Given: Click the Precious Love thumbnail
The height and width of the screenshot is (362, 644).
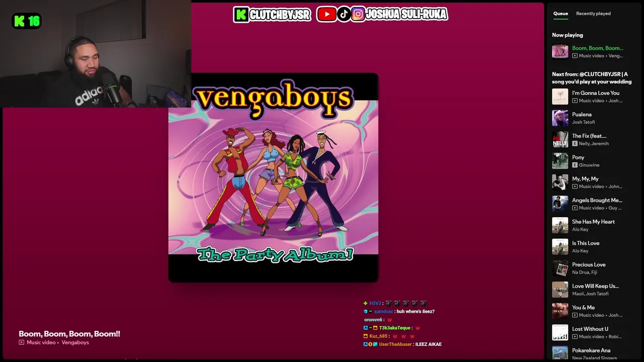Looking at the screenshot, I should [x=560, y=268].
